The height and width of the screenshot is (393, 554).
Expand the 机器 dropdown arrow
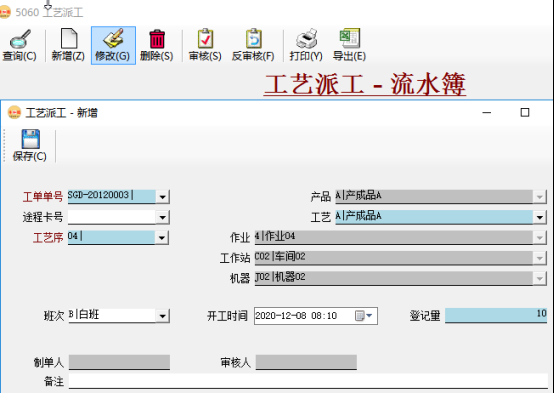[x=540, y=279]
